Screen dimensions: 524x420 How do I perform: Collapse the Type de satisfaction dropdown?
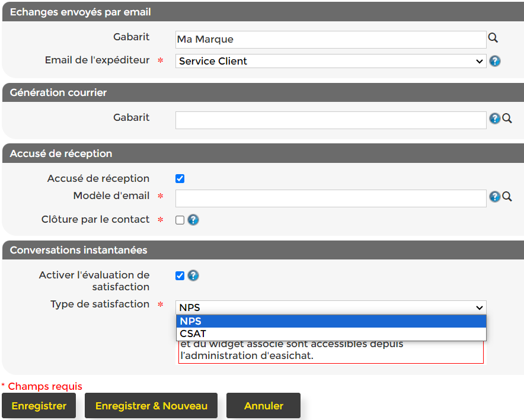coord(331,307)
